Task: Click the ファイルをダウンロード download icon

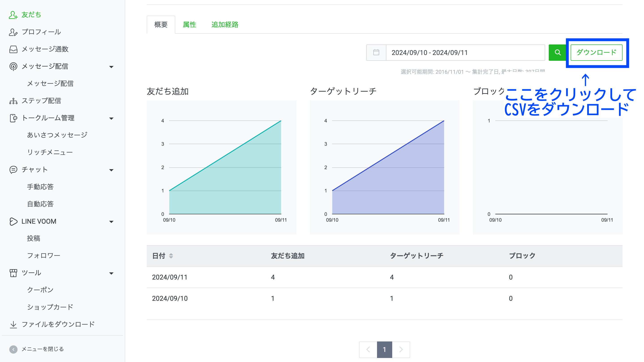Action: click(13, 324)
